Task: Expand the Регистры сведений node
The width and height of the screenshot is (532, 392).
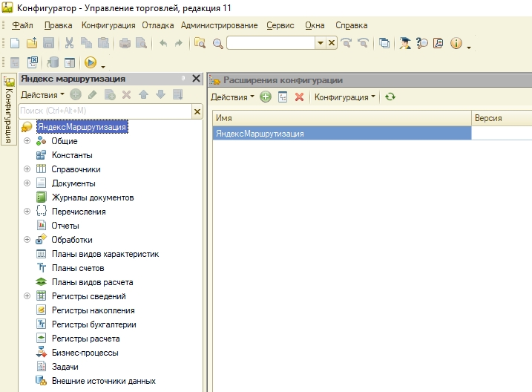Action: (27, 296)
